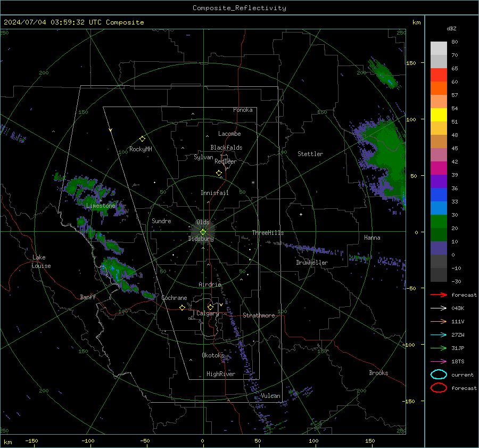Select the Airdrie label

(210, 284)
